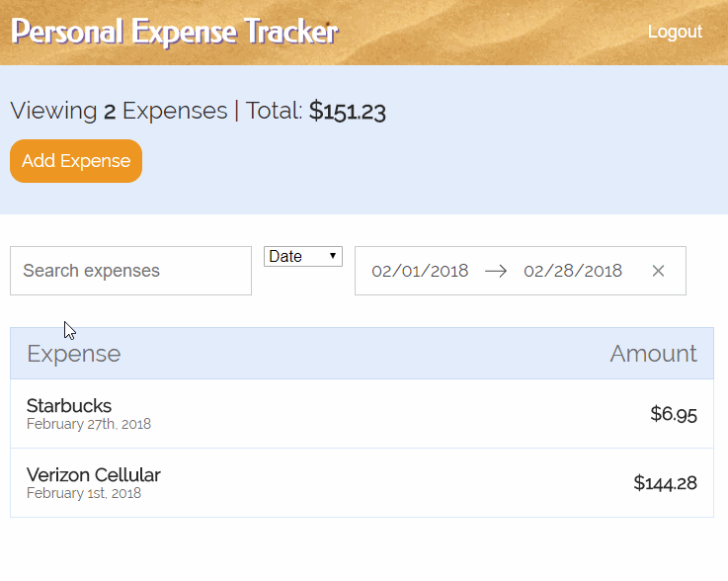728x581 pixels.
Task: Click the Amount column header
Action: 653,354
